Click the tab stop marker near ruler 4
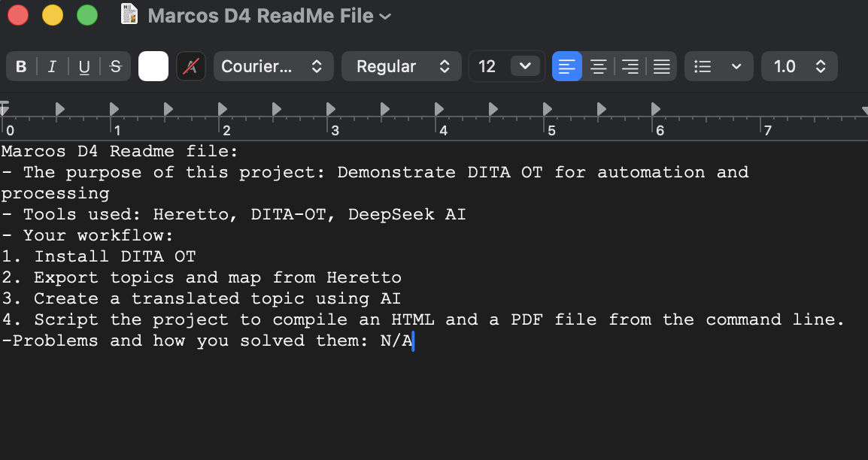 click(x=439, y=109)
